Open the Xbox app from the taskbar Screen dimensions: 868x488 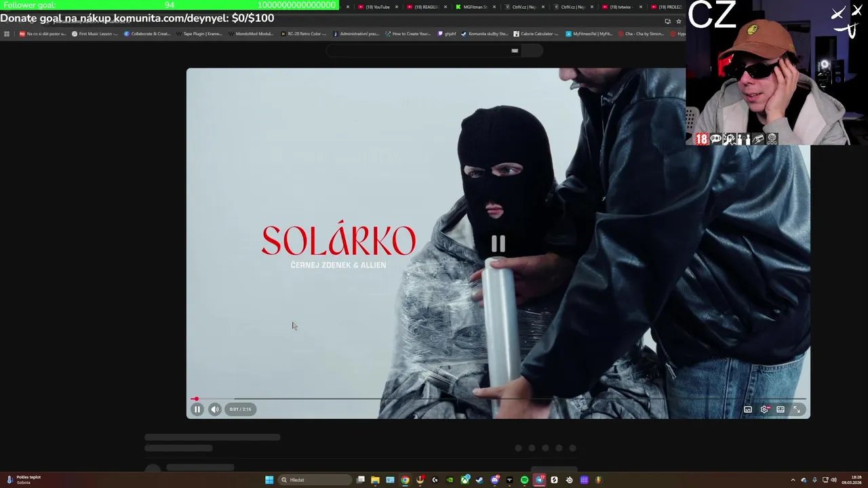point(465,480)
